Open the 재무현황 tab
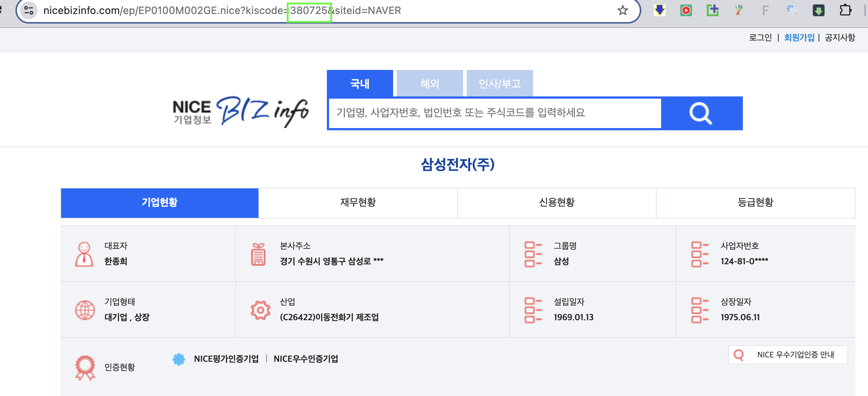Viewport: 868px width, 396px height. [x=358, y=203]
